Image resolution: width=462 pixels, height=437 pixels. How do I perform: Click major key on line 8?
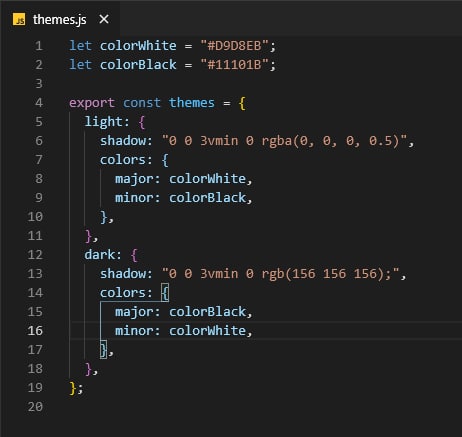tap(135, 179)
